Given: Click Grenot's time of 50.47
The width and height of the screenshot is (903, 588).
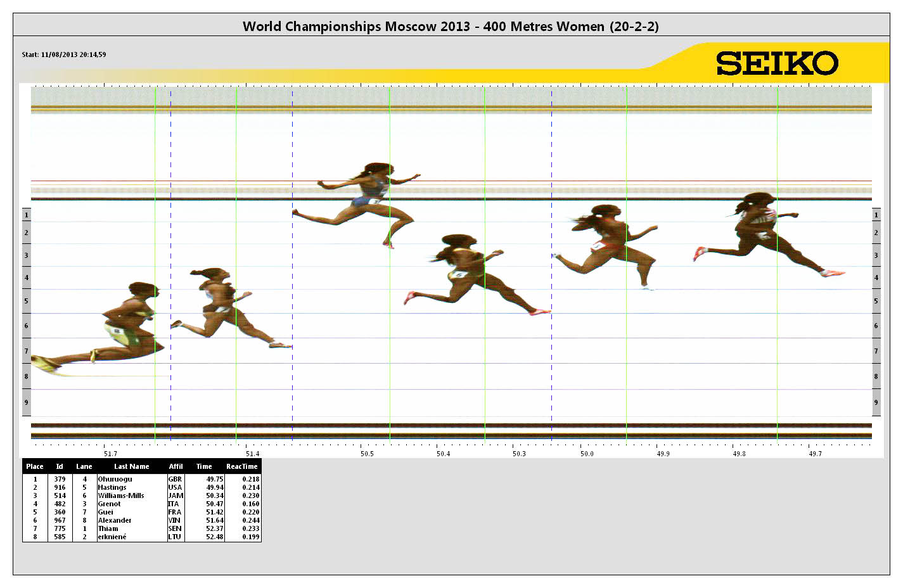Looking at the screenshot, I should (x=214, y=504).
